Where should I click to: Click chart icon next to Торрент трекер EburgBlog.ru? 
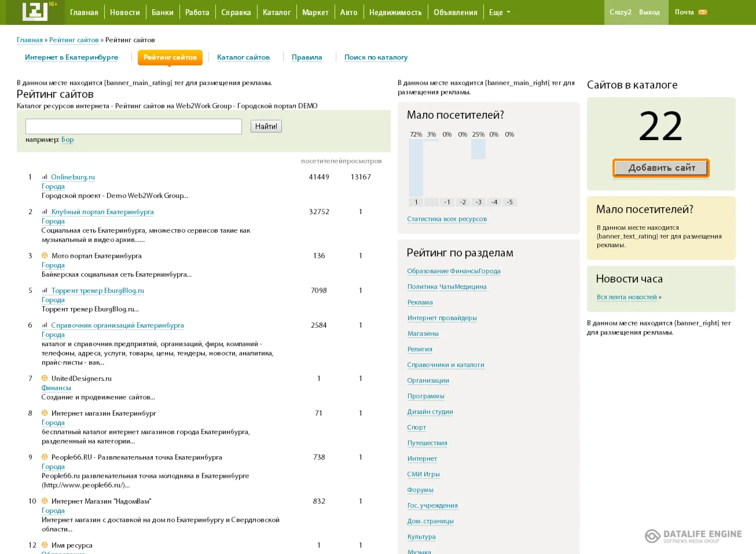[x=45, y=291]
